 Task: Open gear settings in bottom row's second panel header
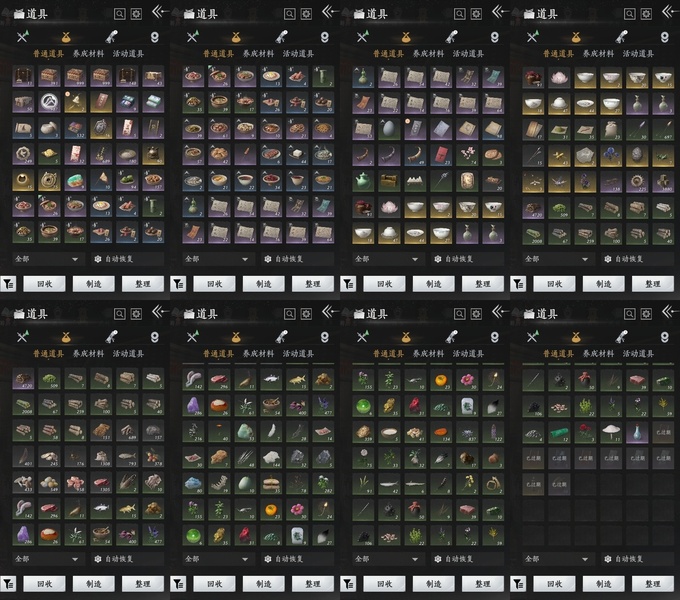pos(306,314)
